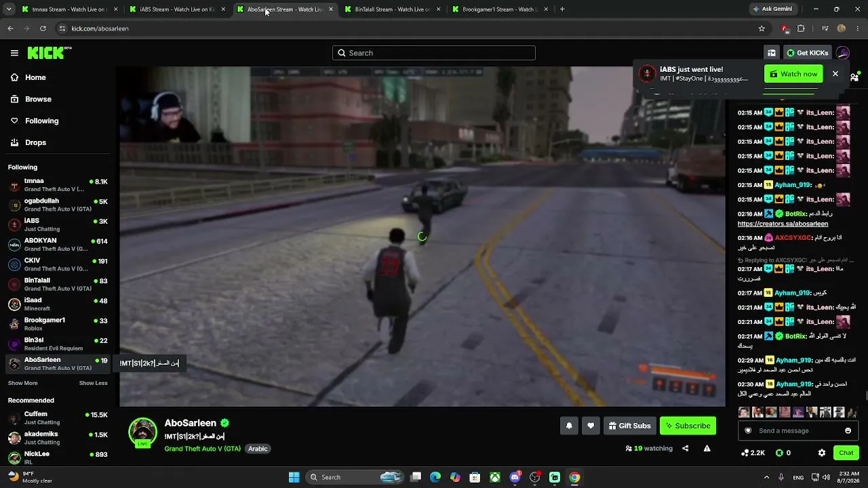Open iSaad Minecraft channel
This screenshot has width=868, height=488.
58,304
